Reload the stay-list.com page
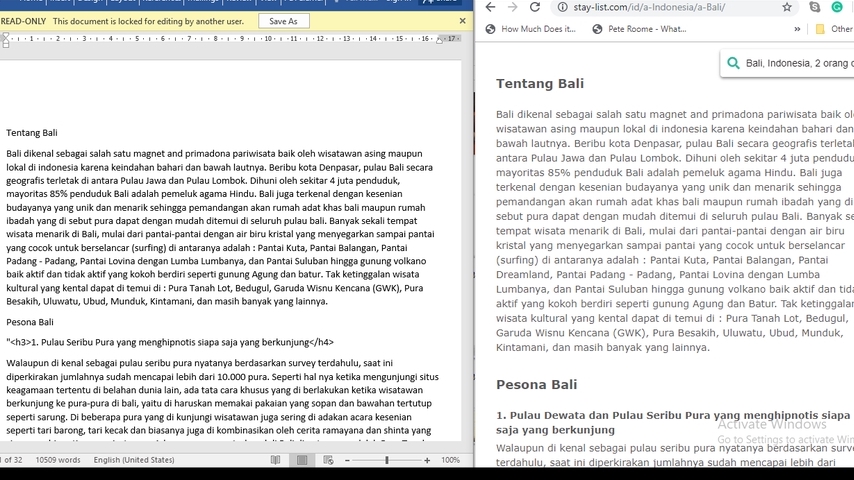 coord(535,7)
